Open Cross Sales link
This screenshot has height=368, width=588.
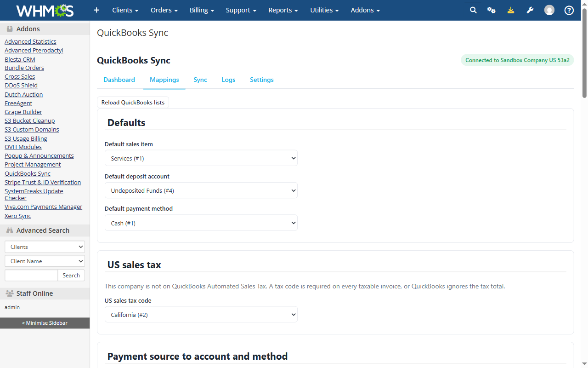(20, 76)
